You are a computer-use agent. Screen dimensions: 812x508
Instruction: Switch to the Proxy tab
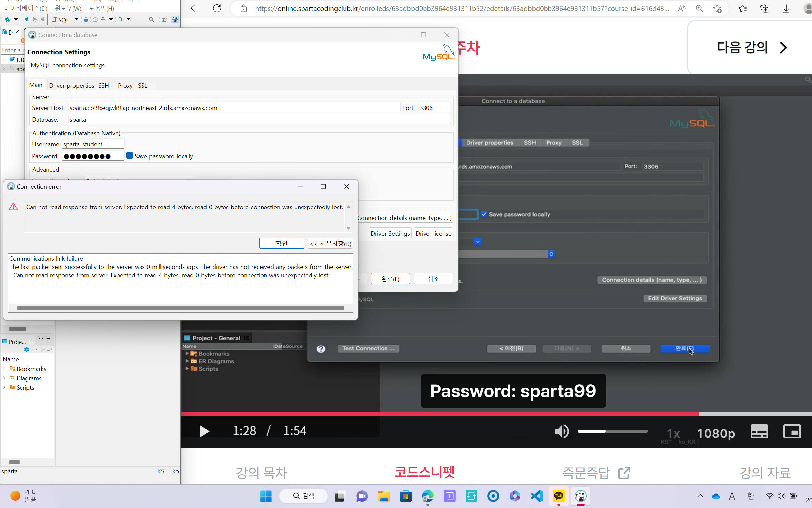[x=125, y=85]
